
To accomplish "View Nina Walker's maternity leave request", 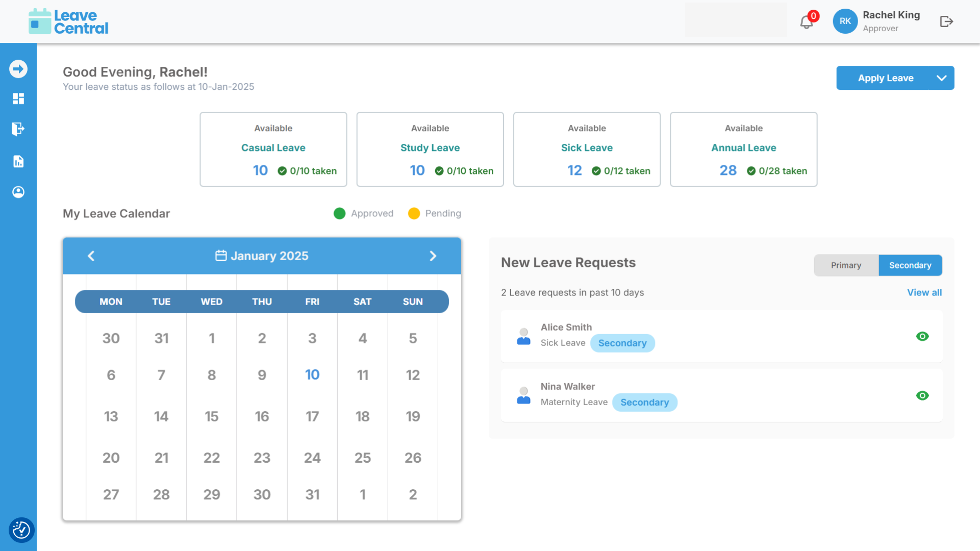I will click(922, 395).
